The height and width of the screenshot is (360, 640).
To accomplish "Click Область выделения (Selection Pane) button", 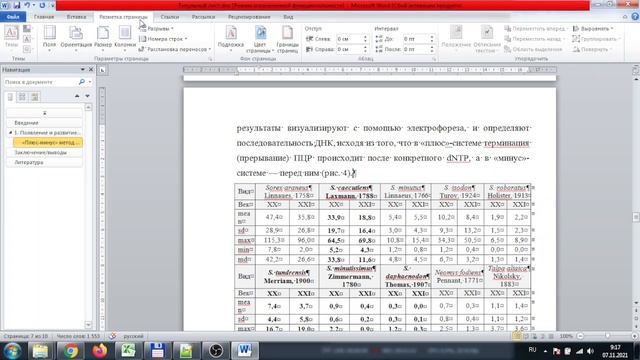I will 533,49.
